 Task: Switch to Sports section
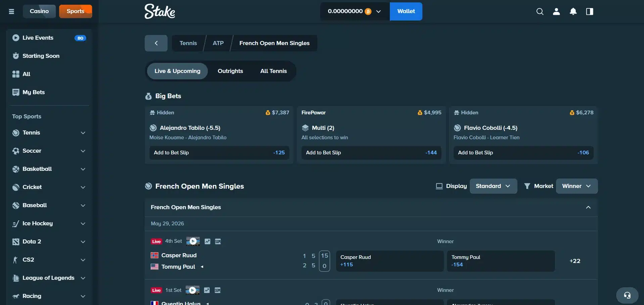[76, 11]
